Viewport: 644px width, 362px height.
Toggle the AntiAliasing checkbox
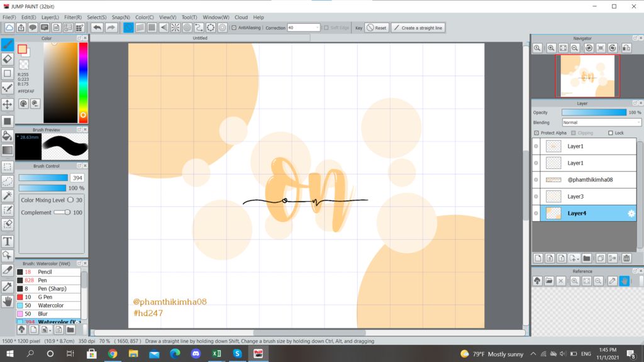tap(234, 28)
